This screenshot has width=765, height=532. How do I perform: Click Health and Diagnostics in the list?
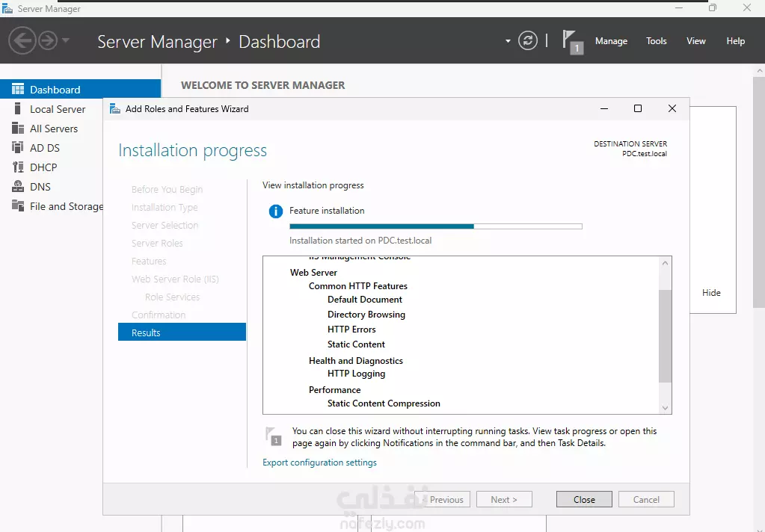(356, 360)
